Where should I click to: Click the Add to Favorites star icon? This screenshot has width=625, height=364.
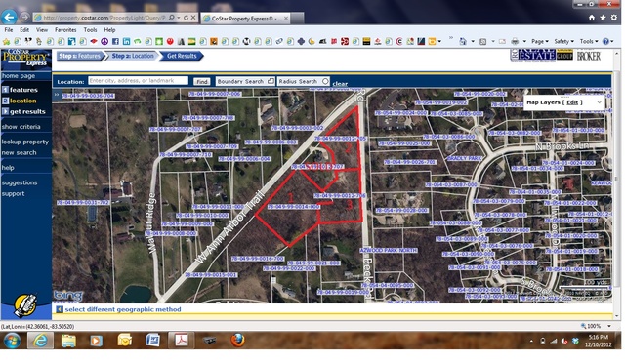[x=7, y=41]
